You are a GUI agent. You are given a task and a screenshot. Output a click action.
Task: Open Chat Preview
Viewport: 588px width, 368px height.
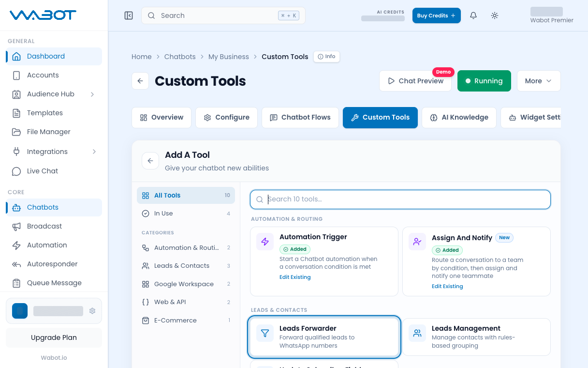coord(415,81)
